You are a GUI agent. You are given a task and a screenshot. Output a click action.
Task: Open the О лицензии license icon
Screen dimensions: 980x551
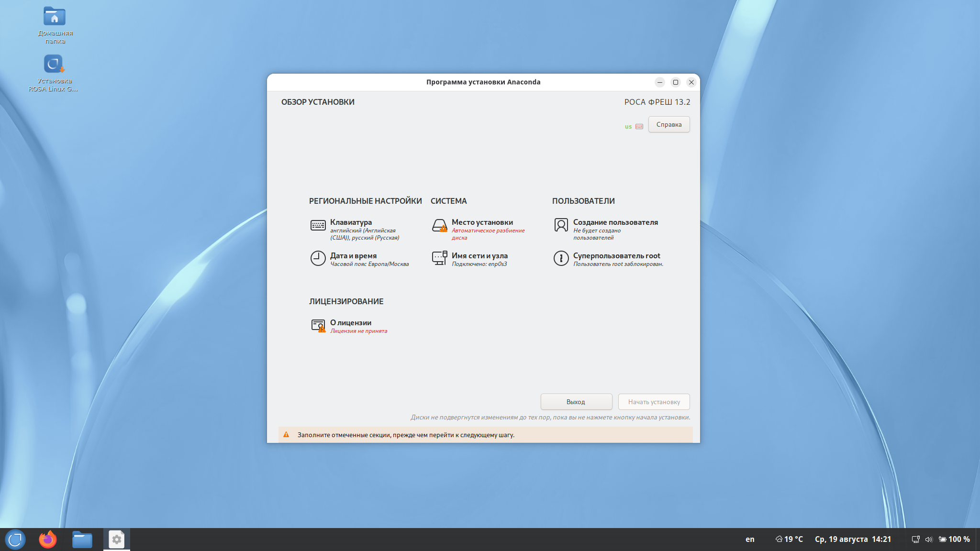tap(318, 326)
